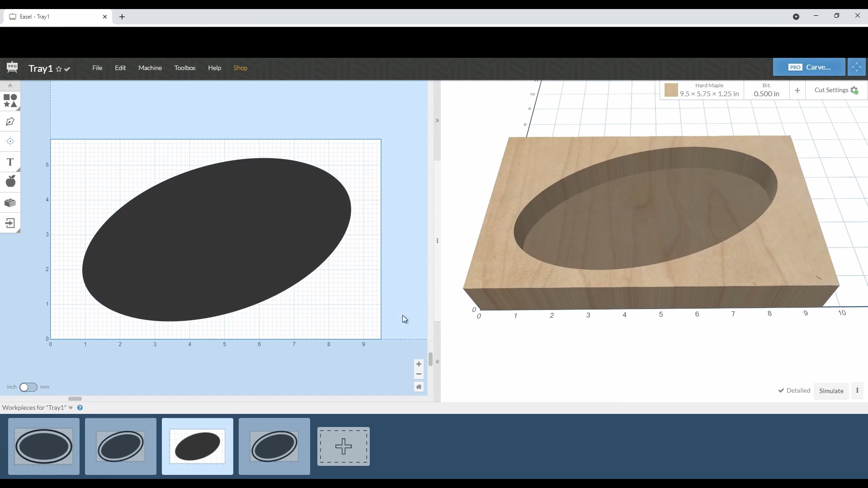Viewport: 868px width, 488px height.
Task: Open the Apps brick icon
Action: (10, 203)
